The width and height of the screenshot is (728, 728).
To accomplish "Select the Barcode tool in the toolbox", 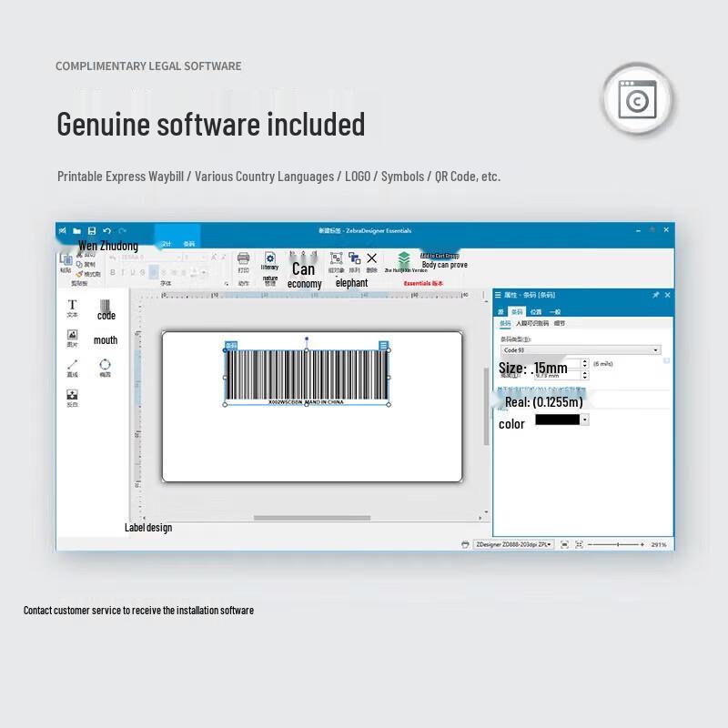I will [x=106, y=306].
